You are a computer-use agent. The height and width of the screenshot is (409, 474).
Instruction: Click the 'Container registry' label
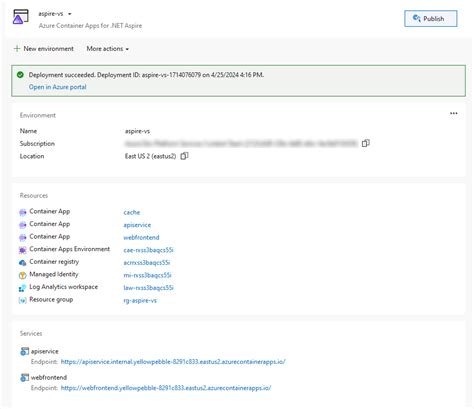pos(54,262)
